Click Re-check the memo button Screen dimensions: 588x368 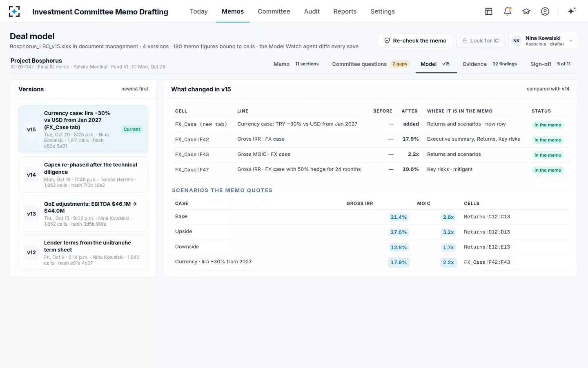pos(415,40)
